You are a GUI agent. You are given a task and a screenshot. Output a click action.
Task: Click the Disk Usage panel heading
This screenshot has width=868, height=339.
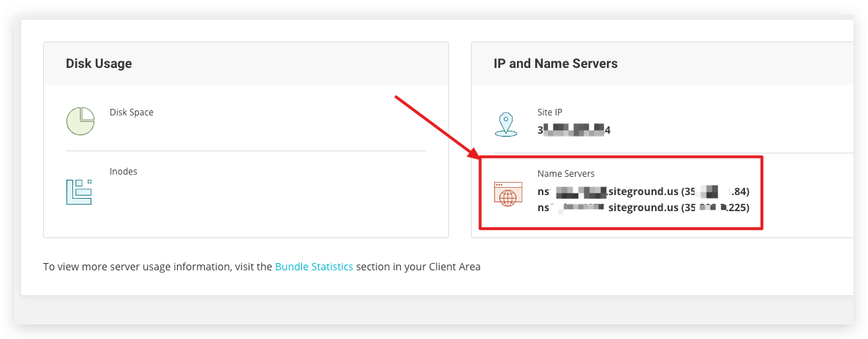[99, 64]
